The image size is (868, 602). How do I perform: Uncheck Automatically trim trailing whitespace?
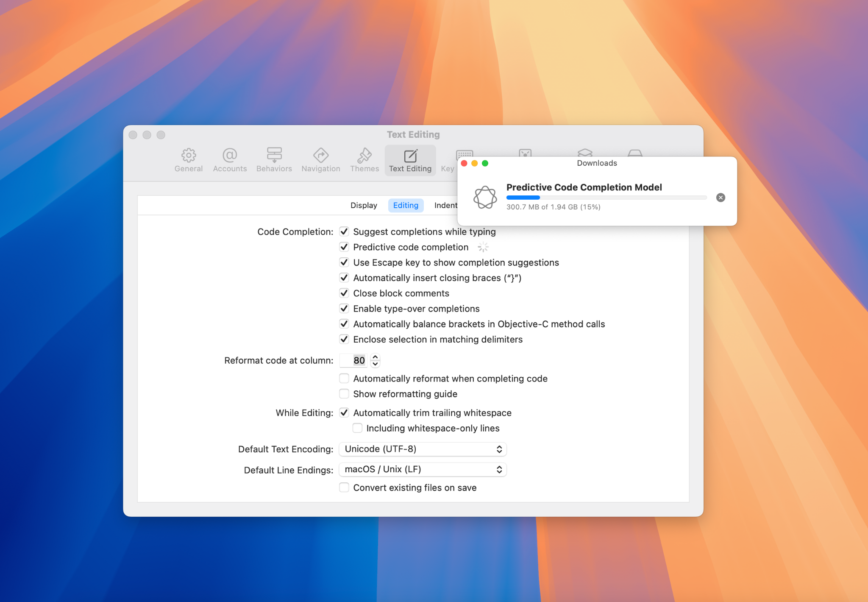click(344, 412)
